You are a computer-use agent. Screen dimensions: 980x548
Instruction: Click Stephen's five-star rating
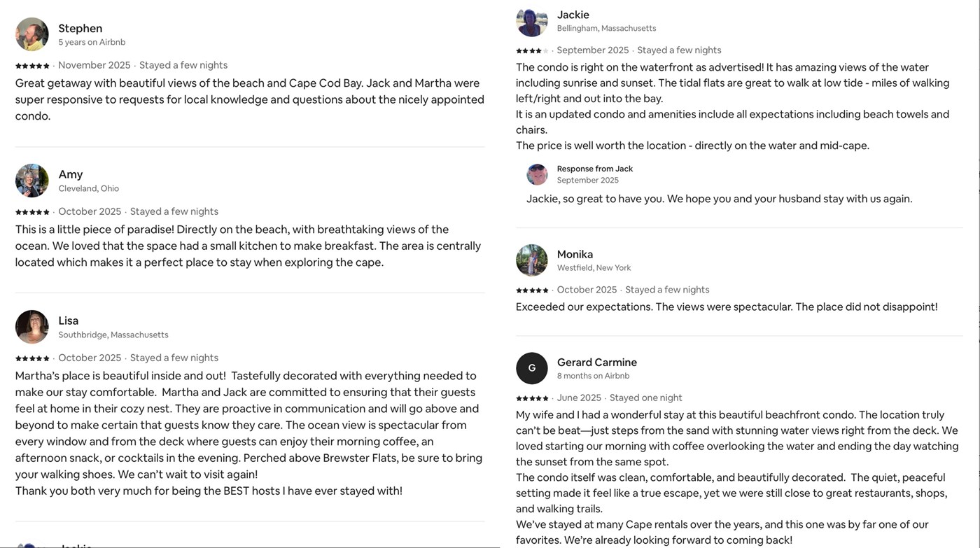(x=32, y=66)
